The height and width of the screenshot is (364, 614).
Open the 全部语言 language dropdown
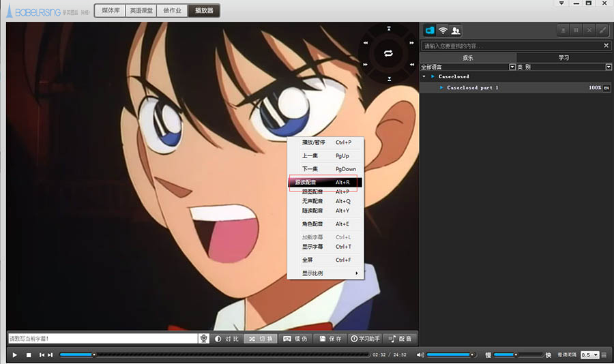pyautogui.click(x=512, y=67)
